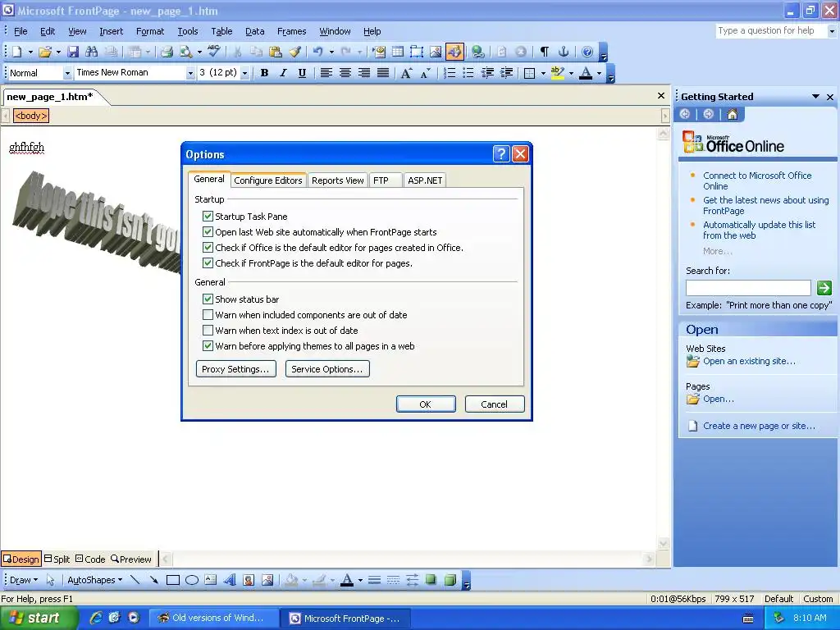Expand the Getting Started pane title dropdown
Screen dimensions: 840x630
(815, 97)
